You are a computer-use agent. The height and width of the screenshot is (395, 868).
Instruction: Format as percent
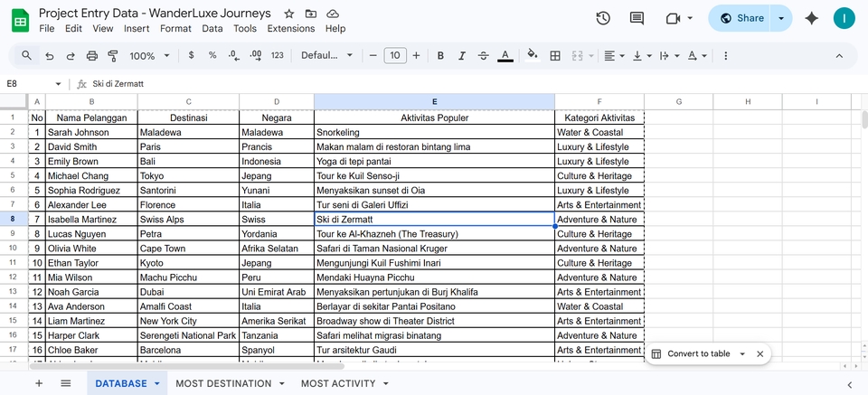212,55
